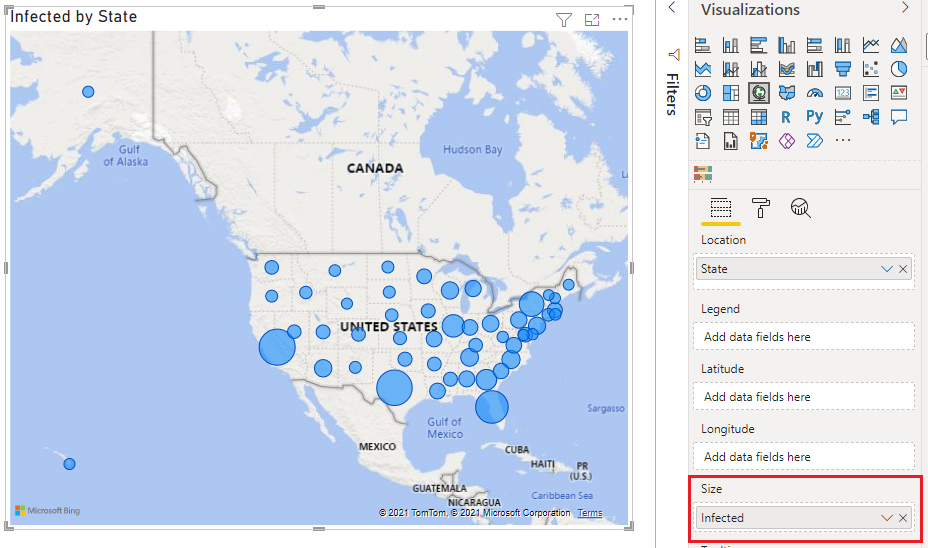
Task: Select the Donut chart visual
Action: click(703, 93)
